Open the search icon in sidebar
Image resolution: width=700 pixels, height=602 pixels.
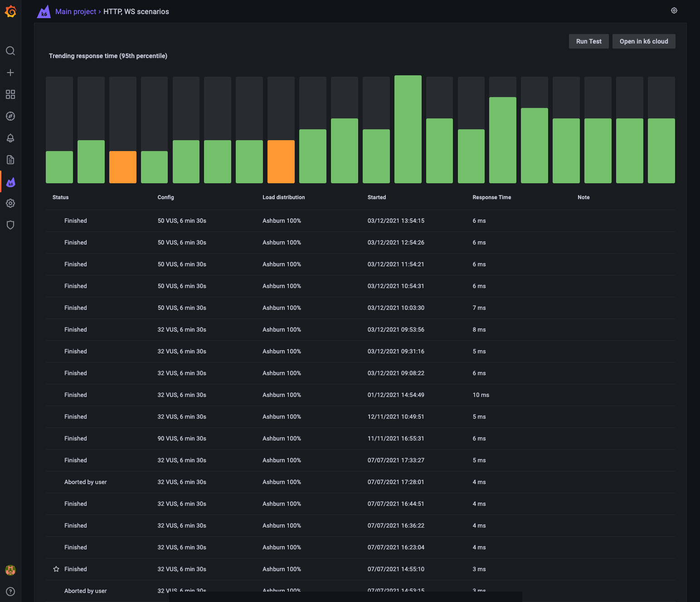(x=10, y=51)
